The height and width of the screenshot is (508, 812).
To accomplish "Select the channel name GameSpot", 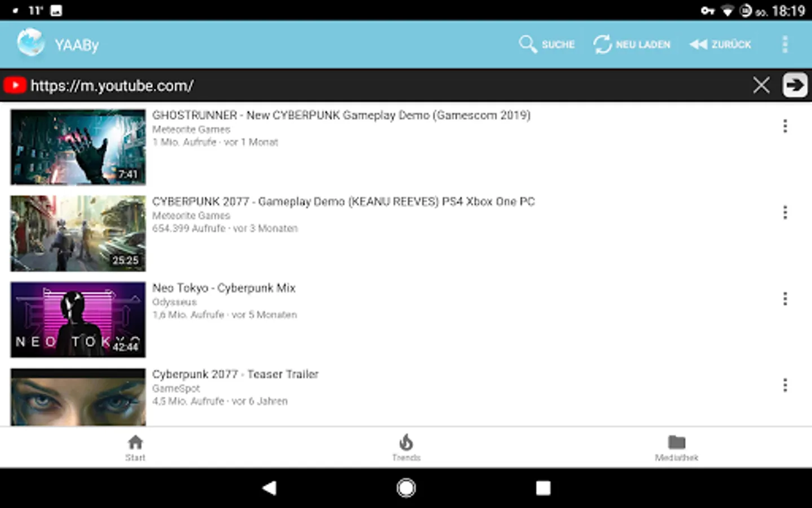I will tap(176, 388).
